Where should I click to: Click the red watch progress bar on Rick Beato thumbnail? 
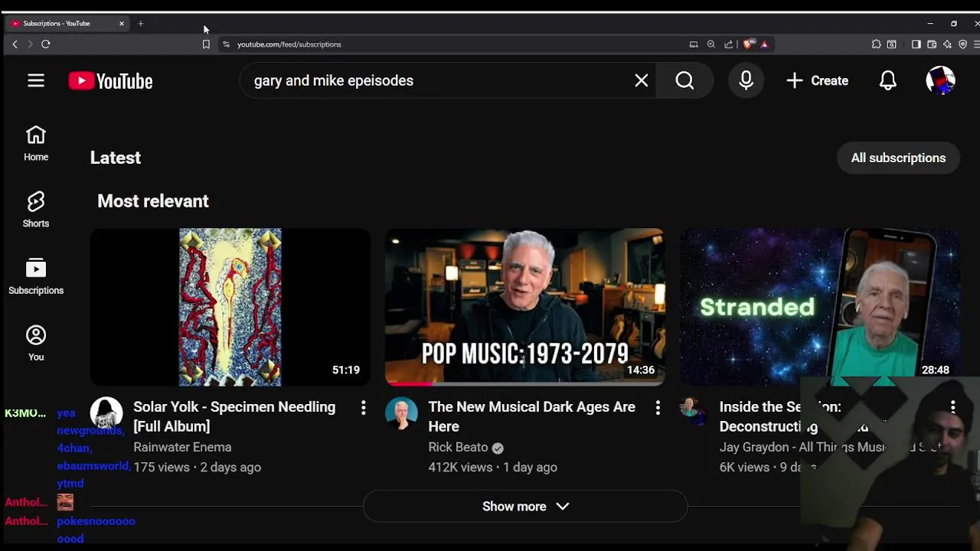[409, 383]
